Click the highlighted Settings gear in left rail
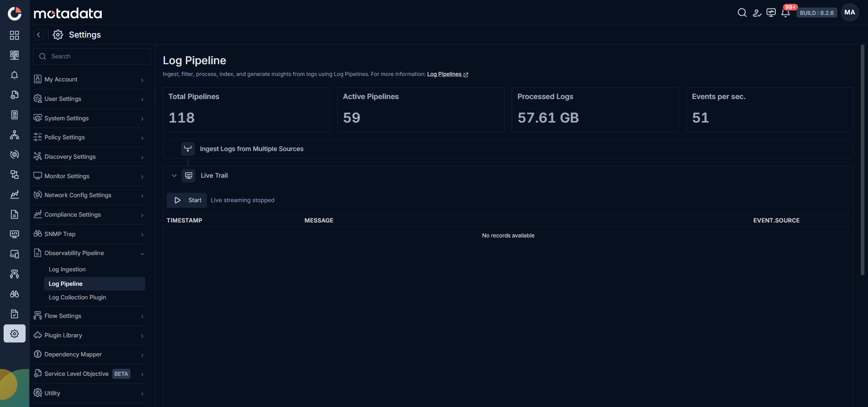The image size is (868, 407). (14, 334)
